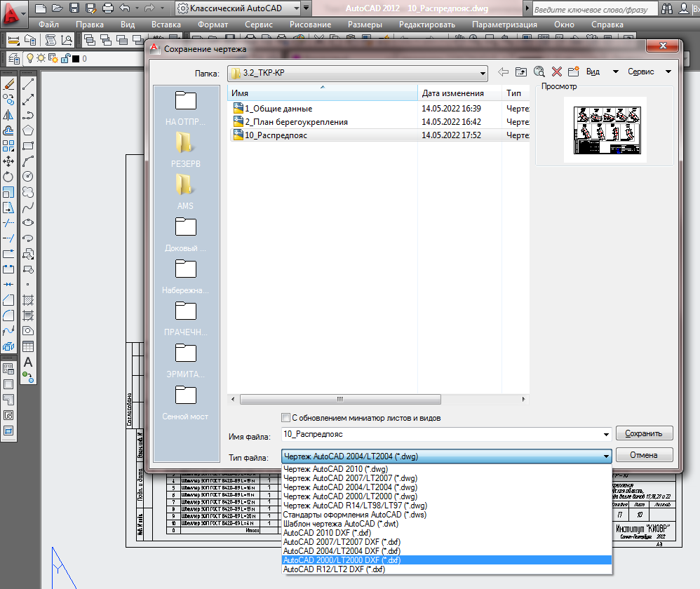Open the AMS shortcut folder

point(185,191)
